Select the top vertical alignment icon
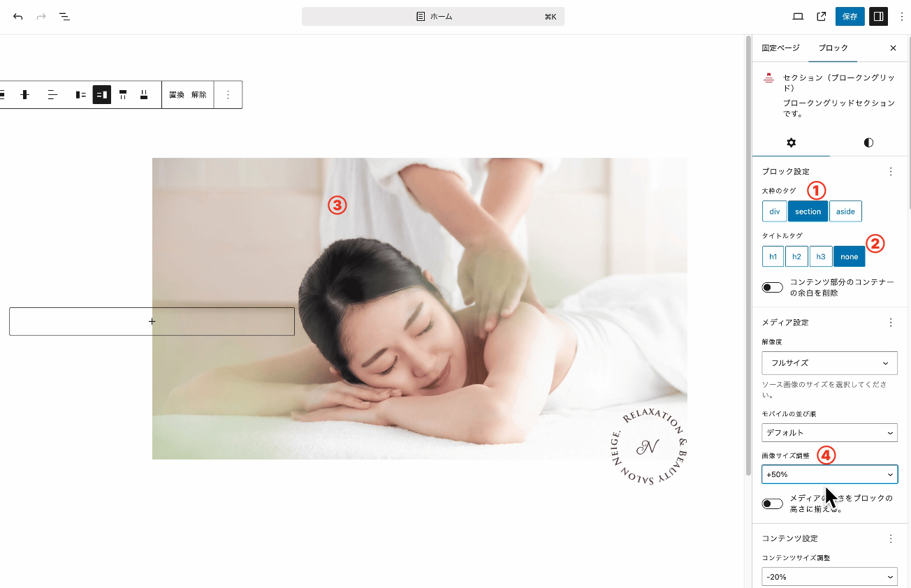The image size is (911, 588). point(123,95)
